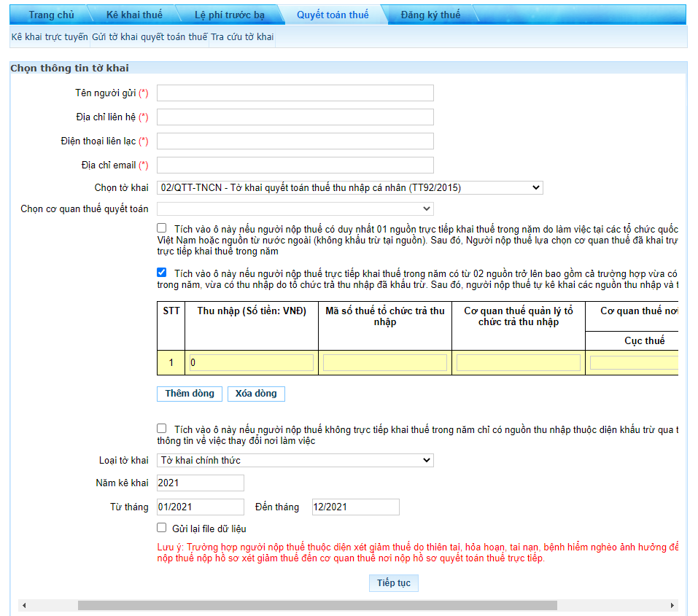698x616 pixels.
Task: Open the Tra cứu tờ khai submenu link
Action: tap(242, 37)
